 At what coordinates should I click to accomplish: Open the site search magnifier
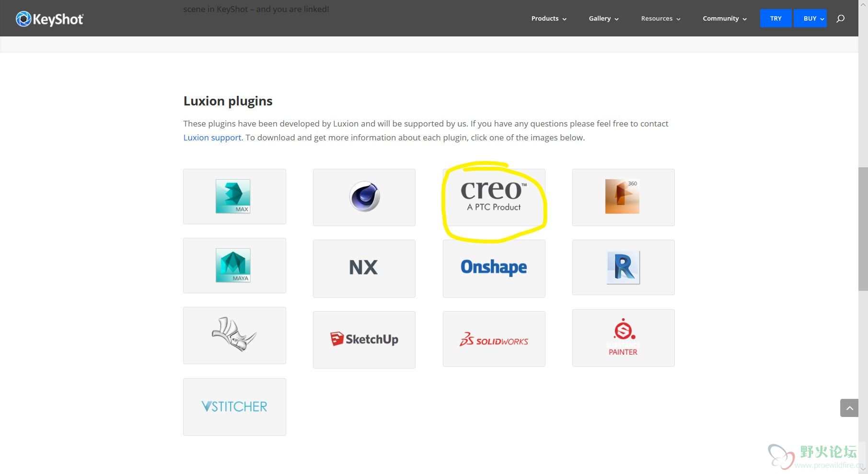[x=840, y=18]
